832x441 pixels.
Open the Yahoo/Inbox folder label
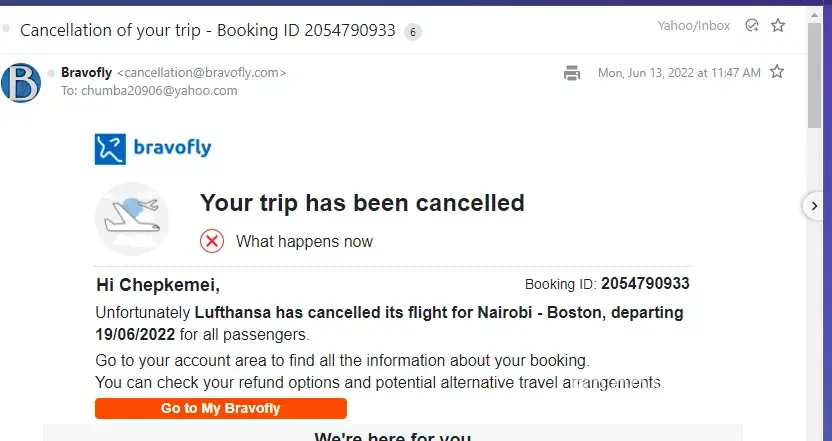[x=694, y=25]
